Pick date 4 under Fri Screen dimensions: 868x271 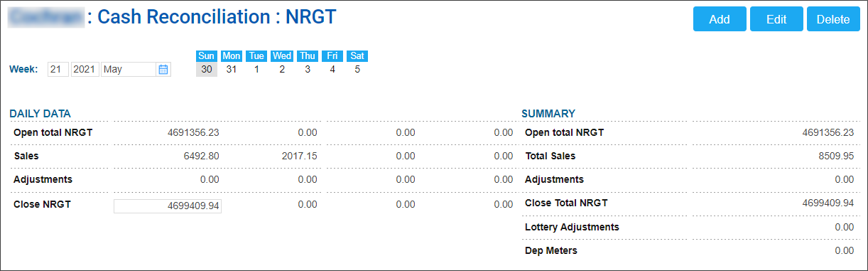tap(332, 69)
